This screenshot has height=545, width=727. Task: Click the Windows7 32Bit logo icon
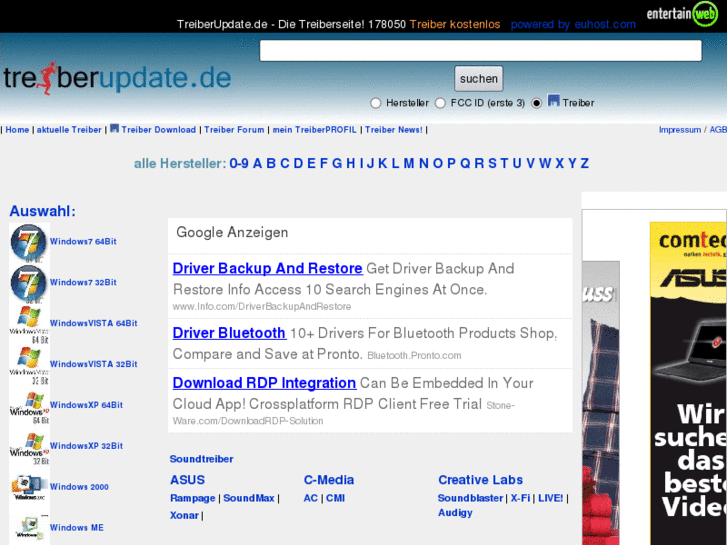coord(29,283)
